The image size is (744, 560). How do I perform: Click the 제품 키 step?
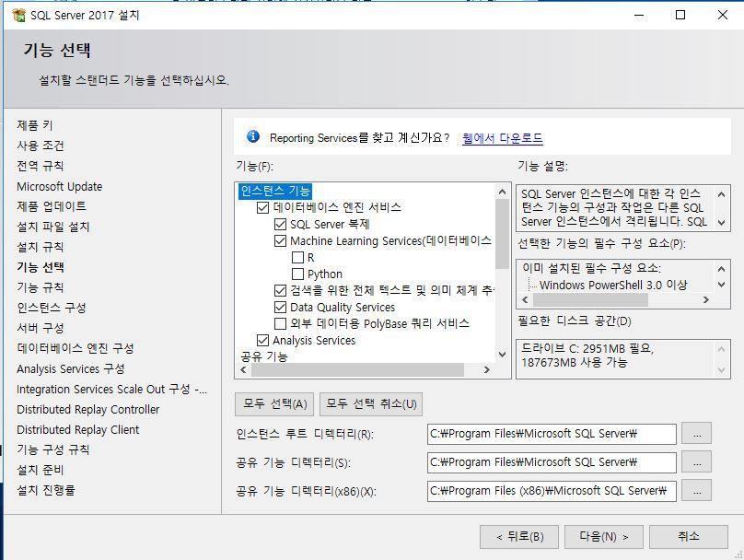pyautogui.click(x=35, y=125)
